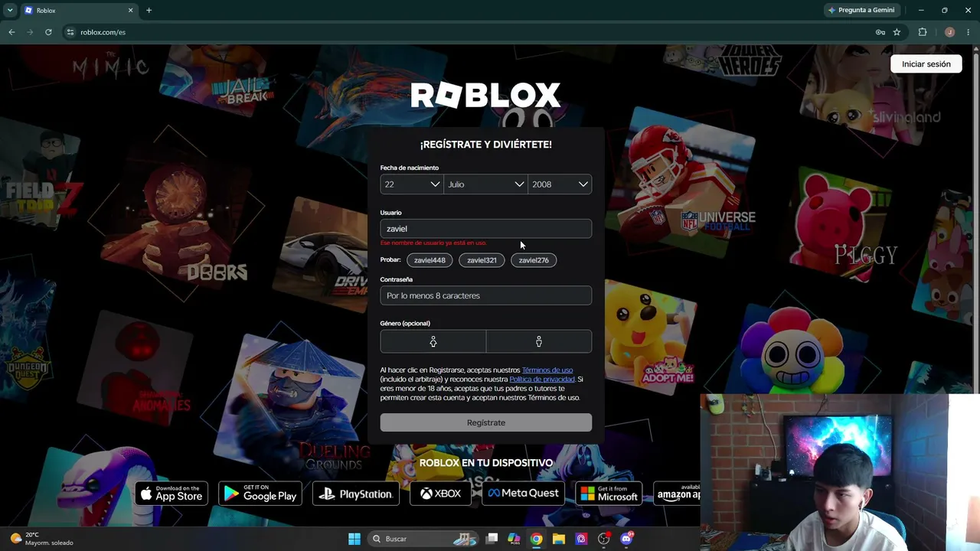The width and height of the screenshot is (980, 551).
Task: View site information next to the URL
Action: point(70,32)
